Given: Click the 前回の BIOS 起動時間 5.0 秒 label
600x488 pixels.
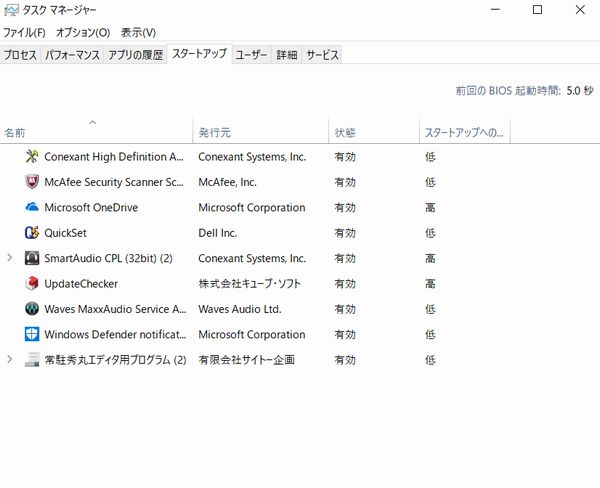Looking at the screenshot, I should pos(525,91).
